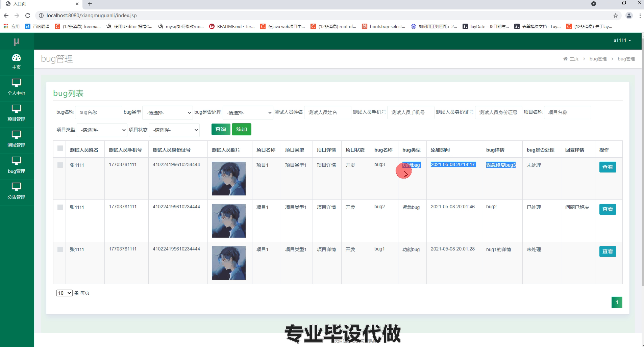This screenshot has width=644, height=347.
Task: Open 个人中心 in the sidebar
Action: pyautogui.click(x=16, y=87)
